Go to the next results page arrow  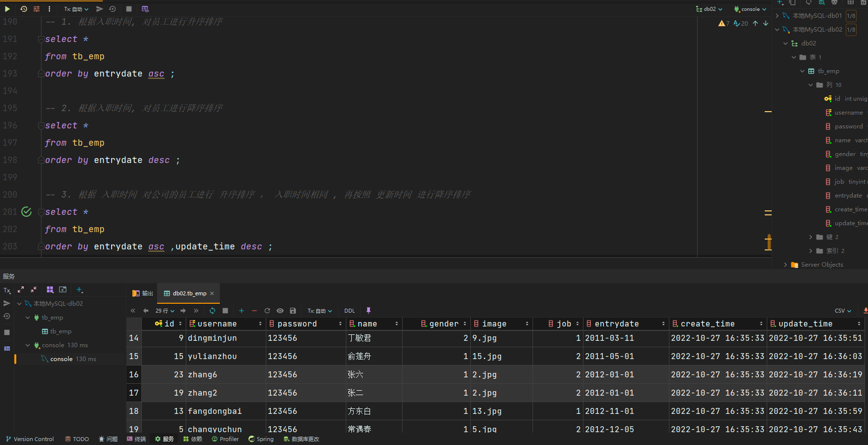pos(183,311)
